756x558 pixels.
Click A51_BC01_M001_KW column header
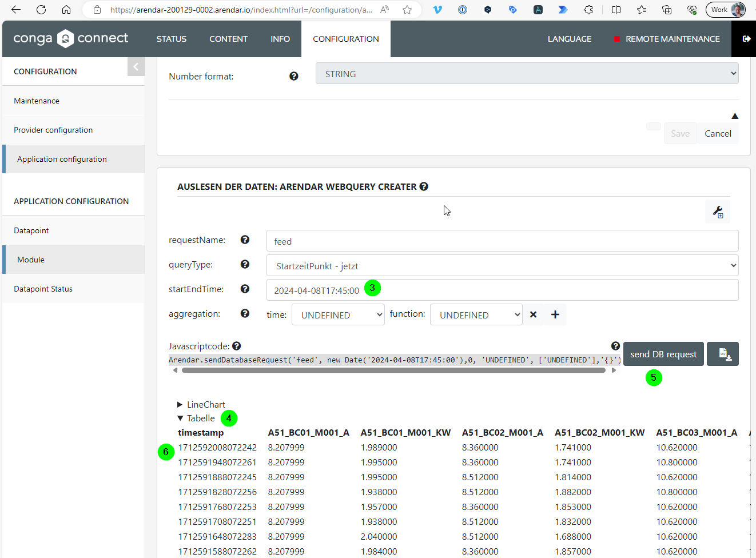click(405, 432)
